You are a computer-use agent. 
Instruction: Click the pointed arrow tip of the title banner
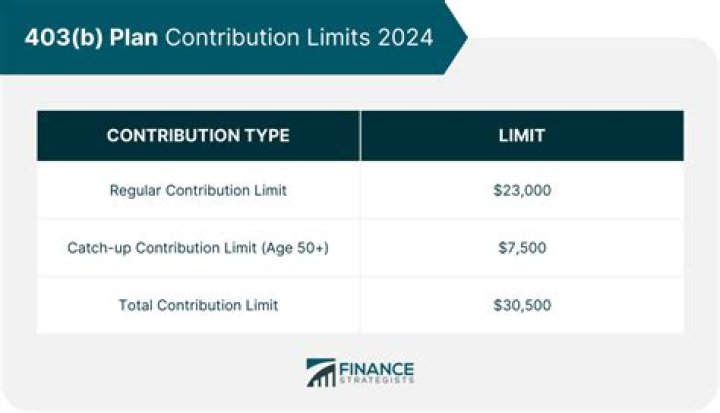pyautogui.click(x=460, y=37)
